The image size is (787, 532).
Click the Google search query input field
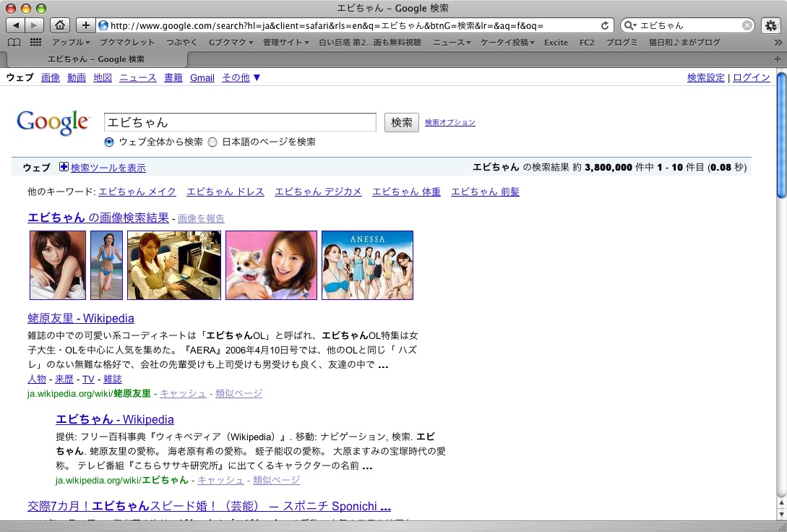[240, 122]
